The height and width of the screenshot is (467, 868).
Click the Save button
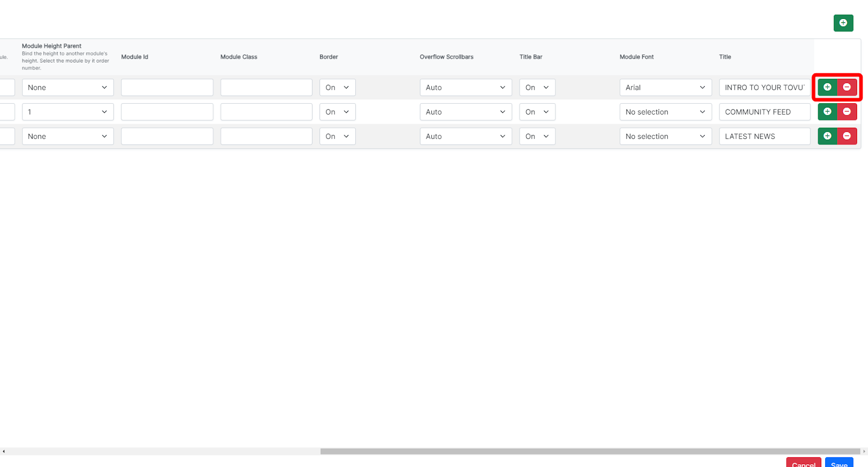[839, 463]
